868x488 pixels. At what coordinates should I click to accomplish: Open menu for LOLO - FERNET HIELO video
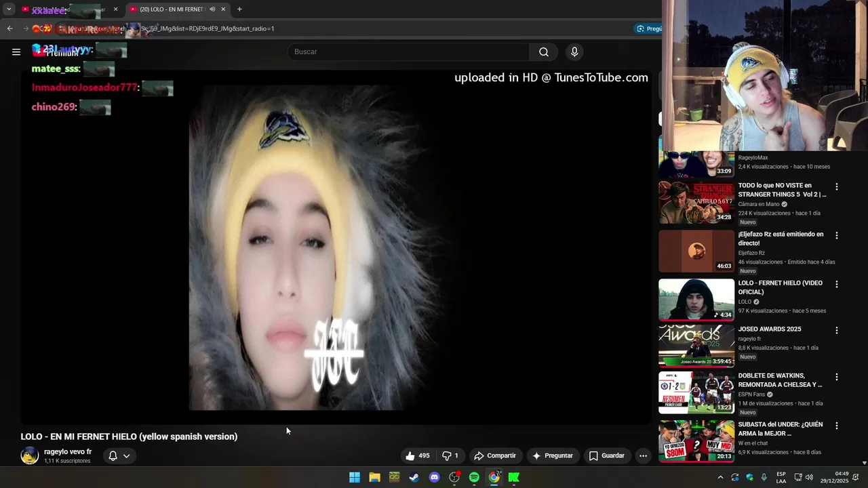pos(836,284)
